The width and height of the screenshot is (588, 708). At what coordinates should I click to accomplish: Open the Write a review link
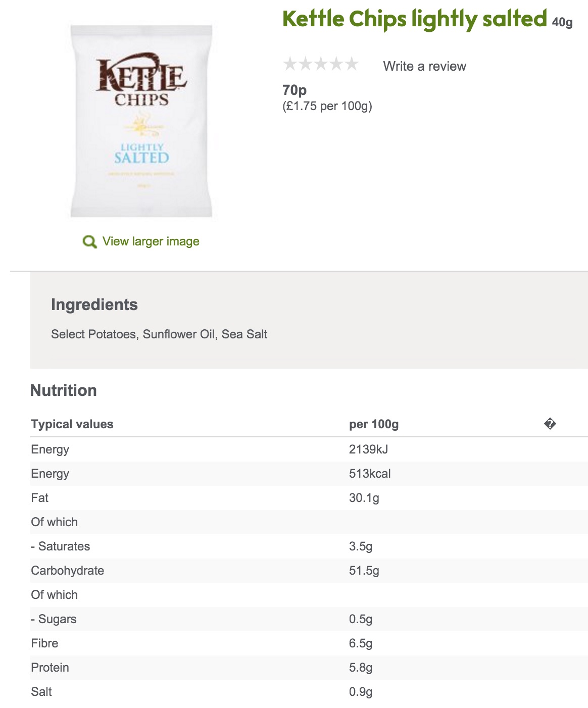[424, 66]
